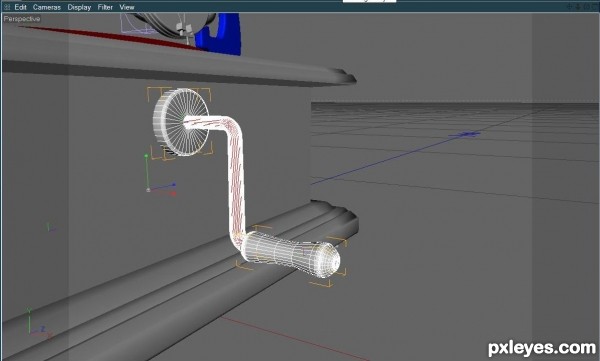The image size is (600, 361).
Task: Open the Display menu
Action: 79,7
